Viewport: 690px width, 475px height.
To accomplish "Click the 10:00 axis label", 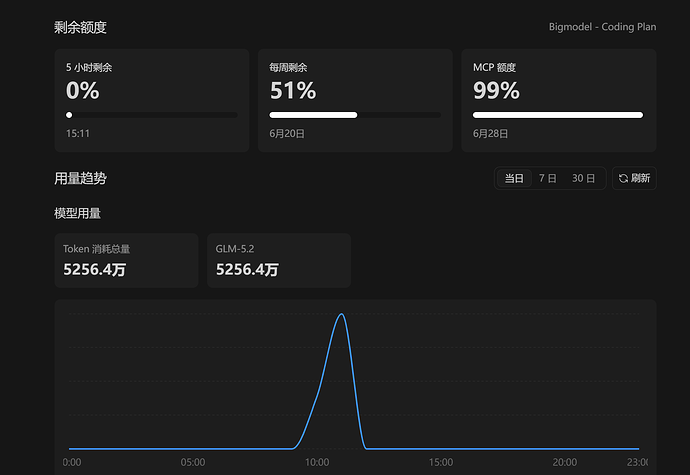I will (x=317, y=462).
